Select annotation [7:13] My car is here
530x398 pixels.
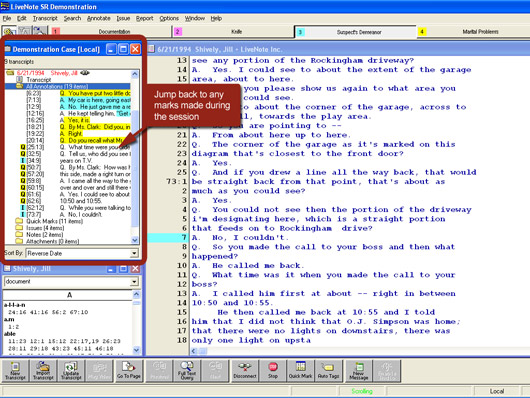[x=78, y=100]
